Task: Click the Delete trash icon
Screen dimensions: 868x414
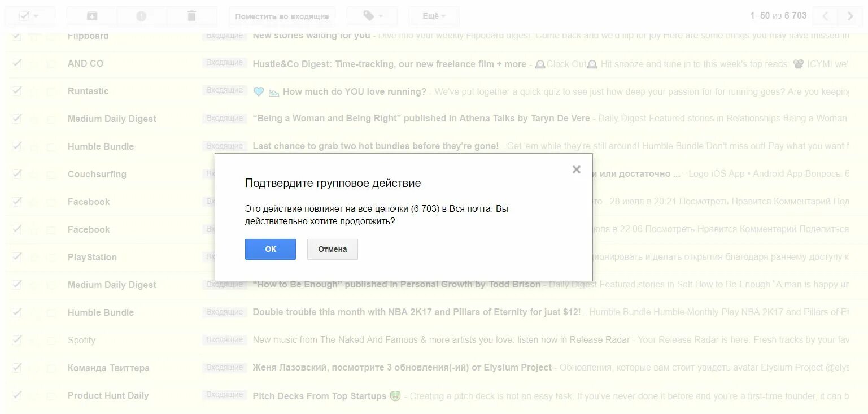Action: (191, 16)
